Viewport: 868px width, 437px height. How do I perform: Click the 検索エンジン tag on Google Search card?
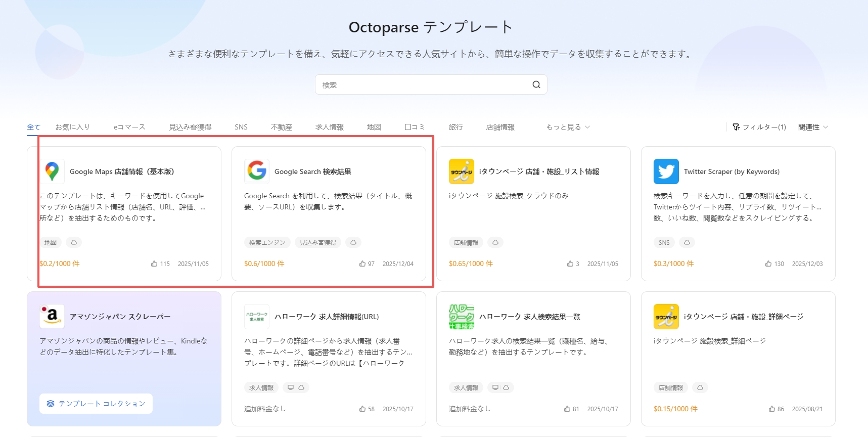tap(267, 243)
